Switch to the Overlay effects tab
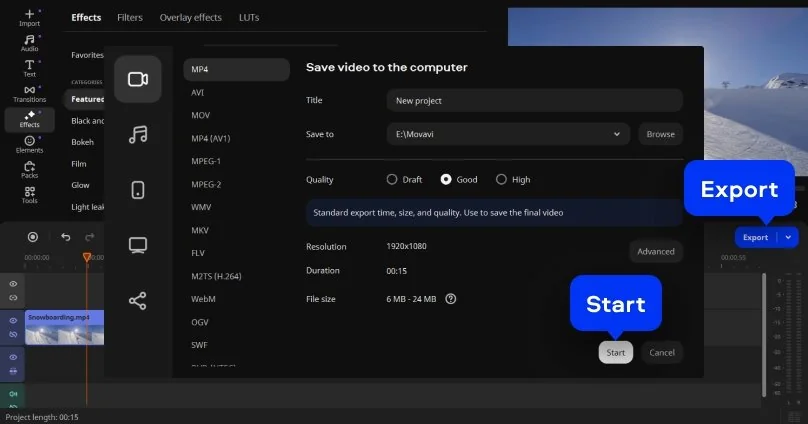The height and width of the screenshot is (424, 808). [x=190, y=18]
